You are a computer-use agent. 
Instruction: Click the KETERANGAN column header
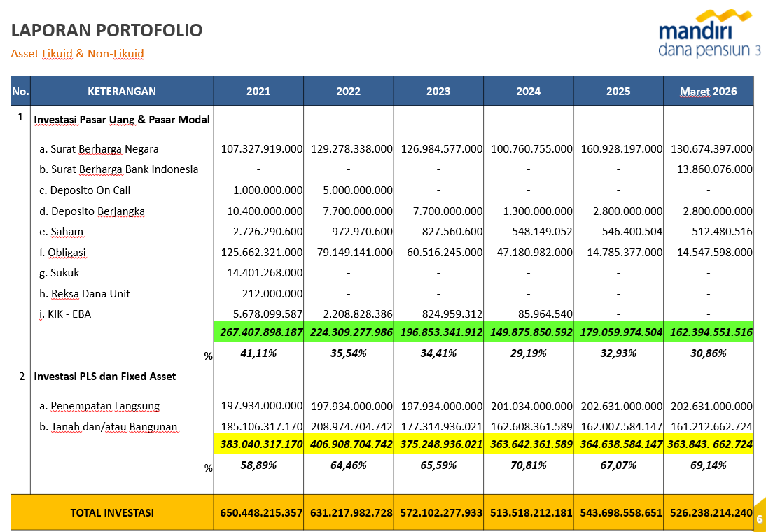click(122, 91)
